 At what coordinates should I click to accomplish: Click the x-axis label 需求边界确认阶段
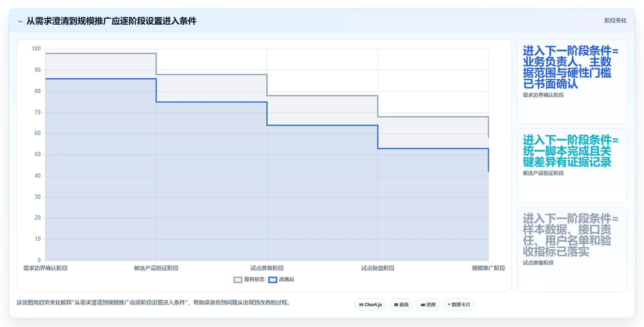(x=45, y=268)
